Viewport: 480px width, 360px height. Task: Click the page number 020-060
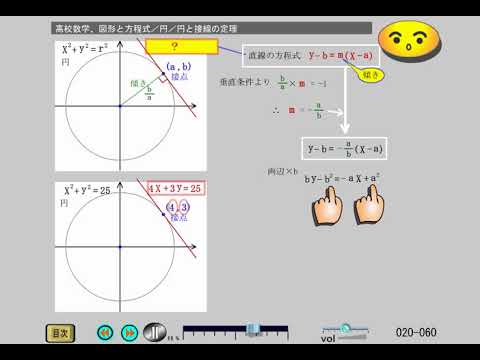416,332
